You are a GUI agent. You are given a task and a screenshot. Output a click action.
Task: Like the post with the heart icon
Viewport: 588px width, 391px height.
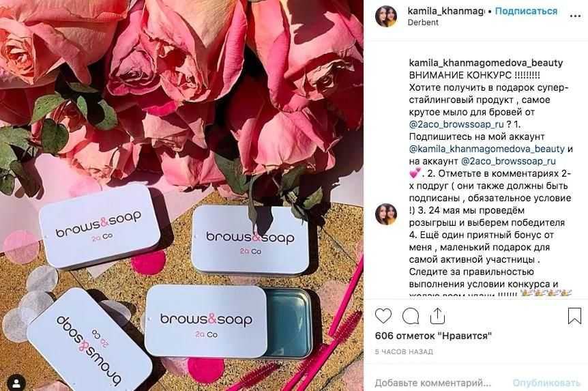(383, 316)
